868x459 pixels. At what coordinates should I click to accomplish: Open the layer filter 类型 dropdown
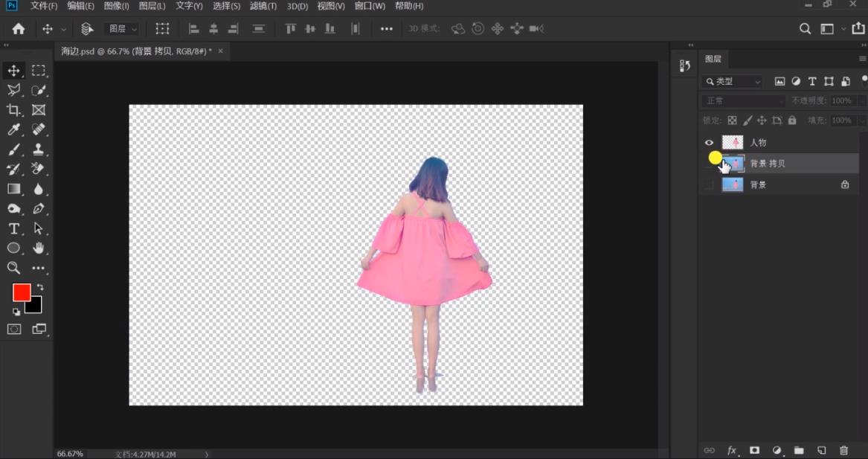733,81
